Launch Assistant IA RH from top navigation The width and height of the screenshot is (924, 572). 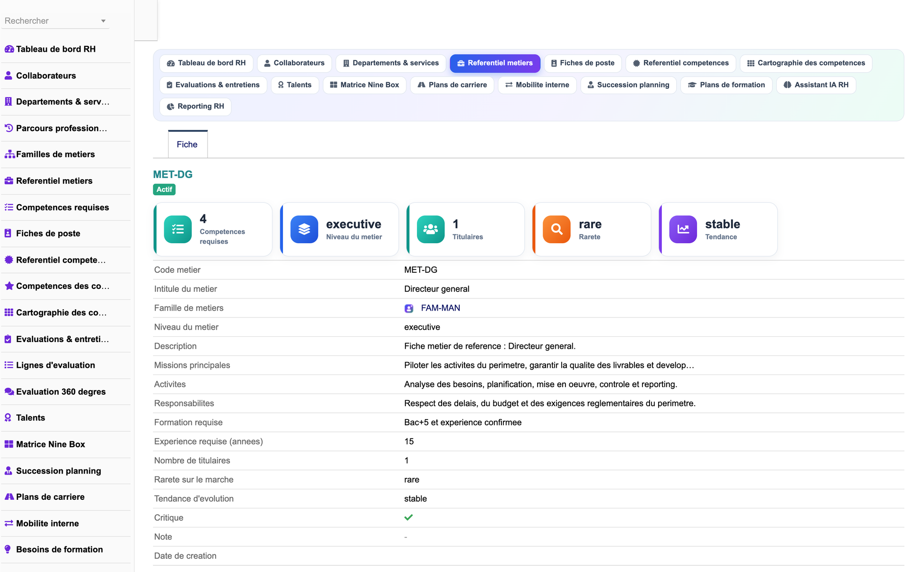point(816,85)
